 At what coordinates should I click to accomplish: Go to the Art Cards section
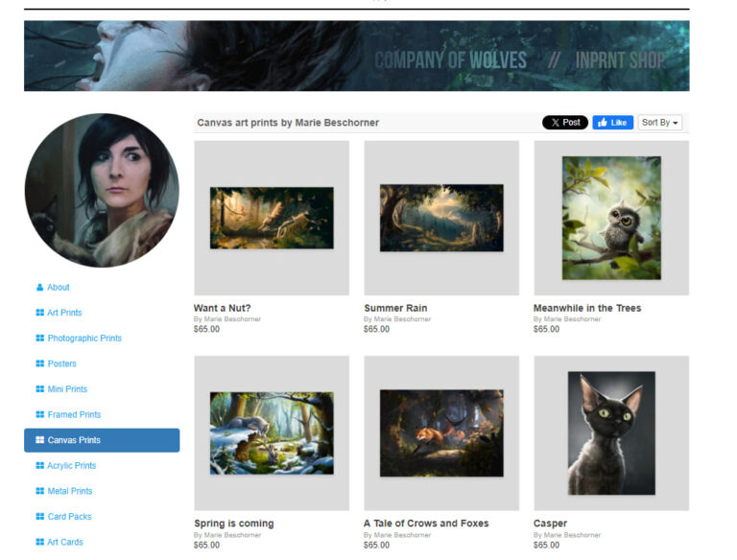coord(64,542)
